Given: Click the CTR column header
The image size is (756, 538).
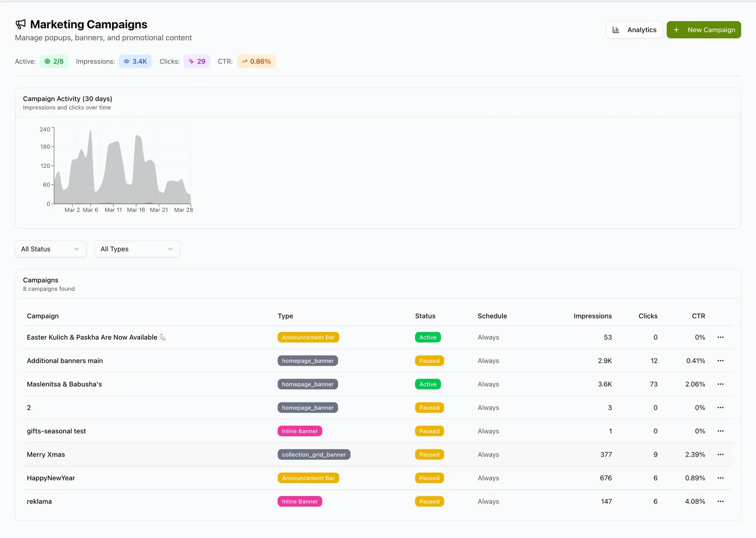Looking at the screenshot, I should [x=699, y=316].
